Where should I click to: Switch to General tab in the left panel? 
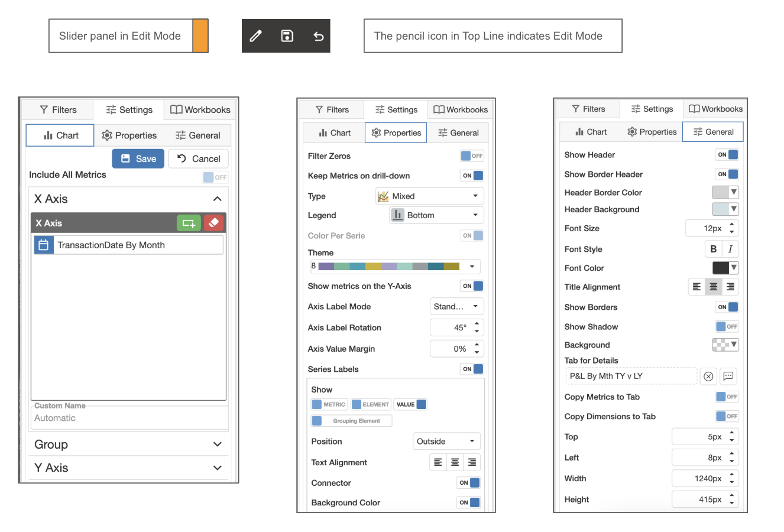(197, 135)
